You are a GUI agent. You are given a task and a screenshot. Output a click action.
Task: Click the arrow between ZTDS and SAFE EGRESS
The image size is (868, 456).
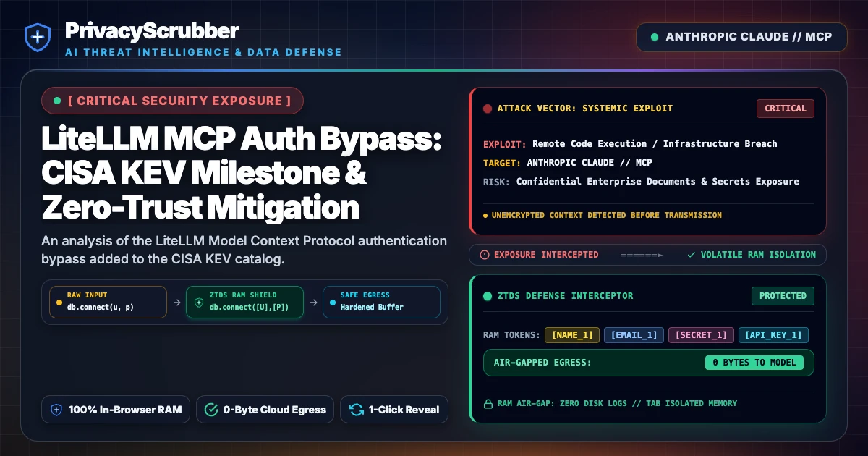tap(313, 302)
